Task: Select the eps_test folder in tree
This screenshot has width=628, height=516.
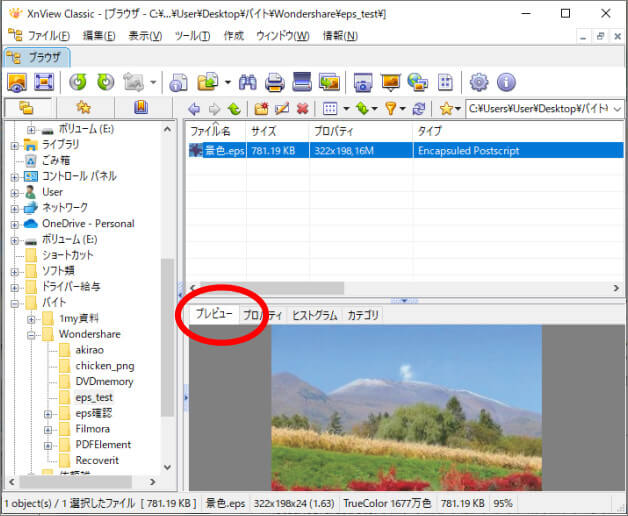Action: point(94,397)
